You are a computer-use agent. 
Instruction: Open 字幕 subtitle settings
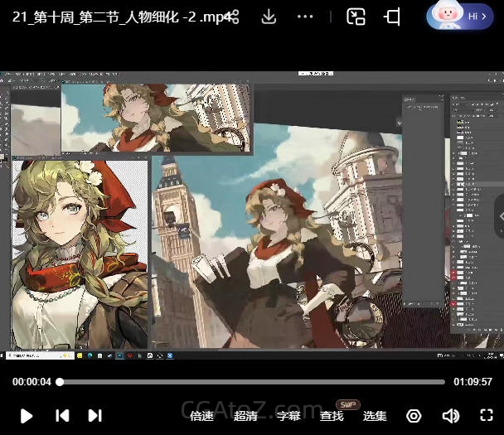[288, 416]
